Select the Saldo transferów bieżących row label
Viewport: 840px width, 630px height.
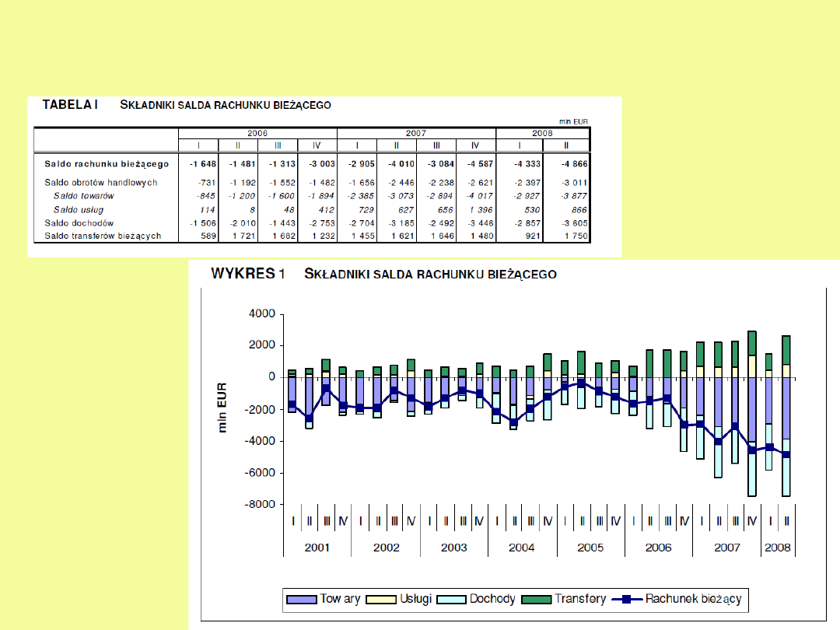[x=103, y=236]
